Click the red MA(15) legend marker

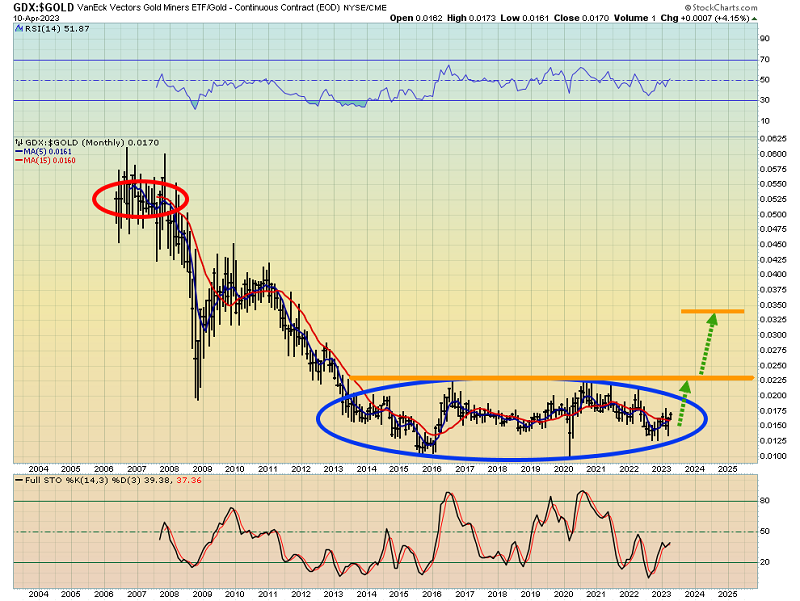pyautogui.click(x=17, y=161)
